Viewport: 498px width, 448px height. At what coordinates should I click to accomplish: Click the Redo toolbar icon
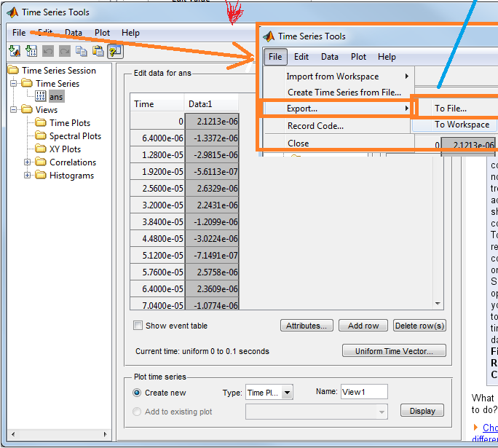click(x=65, y=51)
